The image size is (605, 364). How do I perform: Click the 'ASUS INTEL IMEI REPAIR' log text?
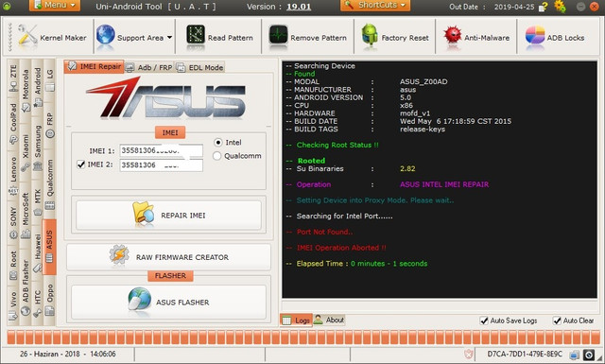(444, 184)
